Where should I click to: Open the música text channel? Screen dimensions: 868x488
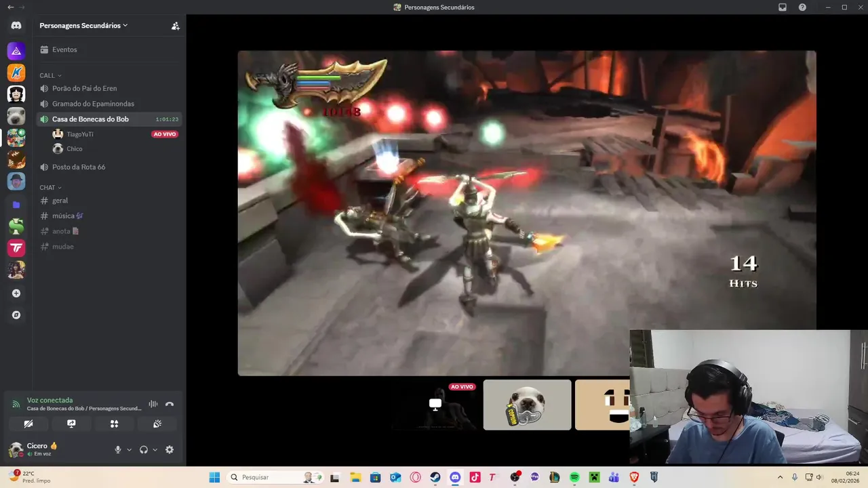pos(109,216)
